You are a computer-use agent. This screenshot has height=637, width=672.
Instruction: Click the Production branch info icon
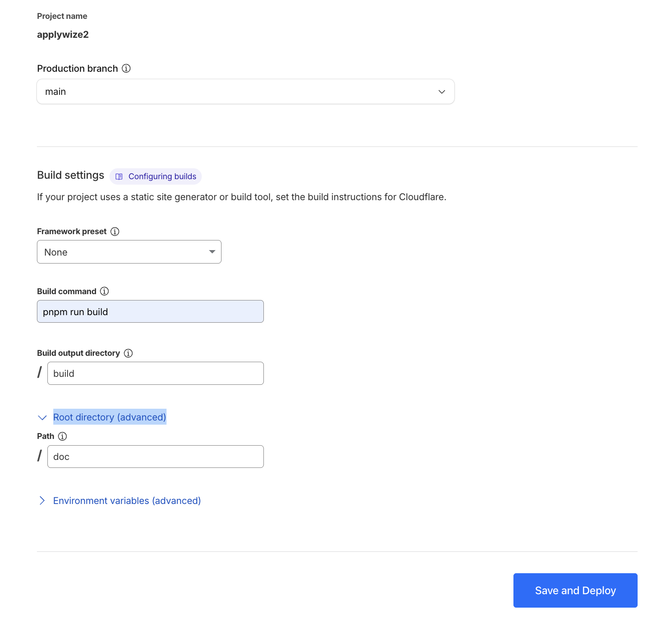pyautogui.click(x=127, y=68)
